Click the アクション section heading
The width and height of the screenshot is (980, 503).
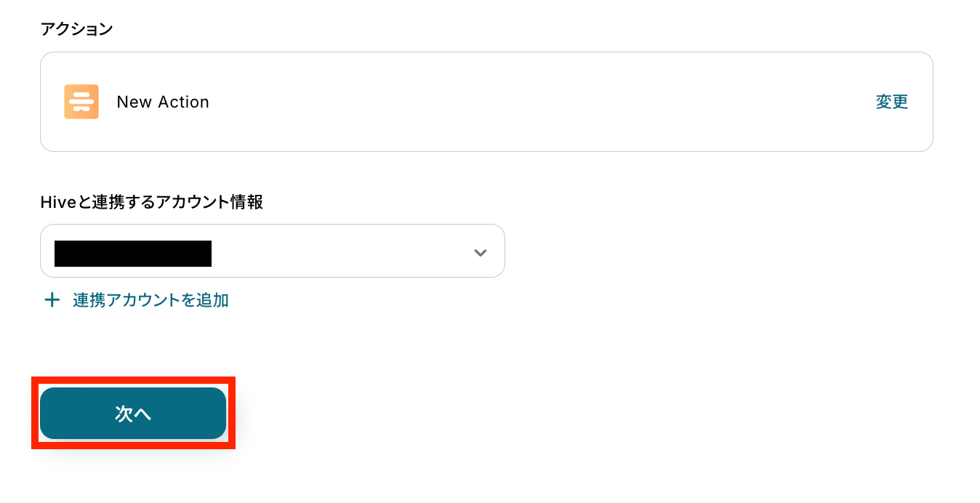[x=77, y=29]
